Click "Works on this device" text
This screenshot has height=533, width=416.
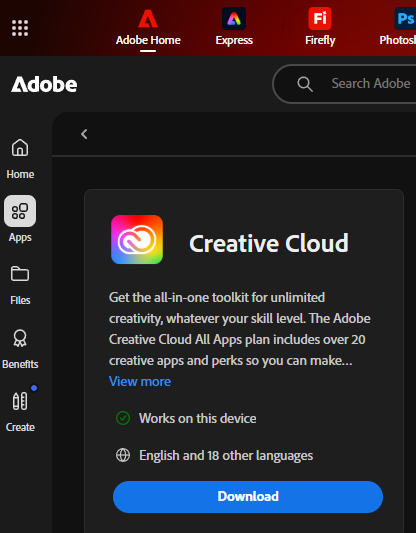coord(197,418)
